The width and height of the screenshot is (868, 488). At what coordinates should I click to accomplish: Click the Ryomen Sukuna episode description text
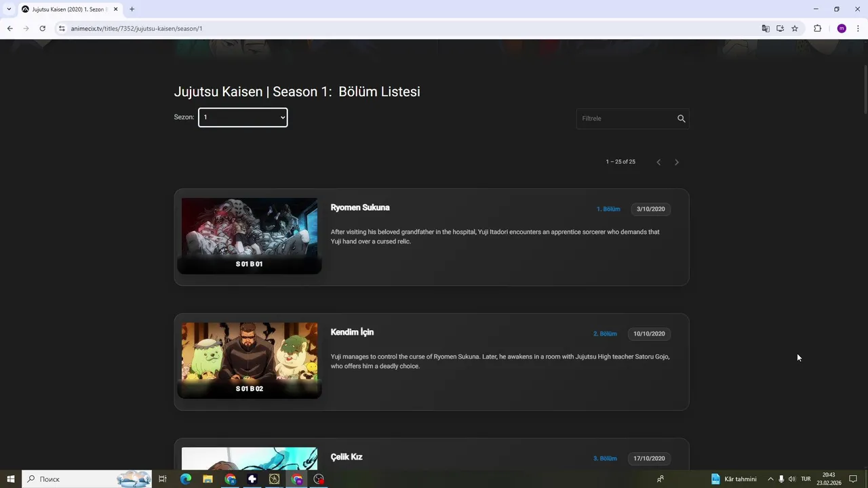coord(495,237)
